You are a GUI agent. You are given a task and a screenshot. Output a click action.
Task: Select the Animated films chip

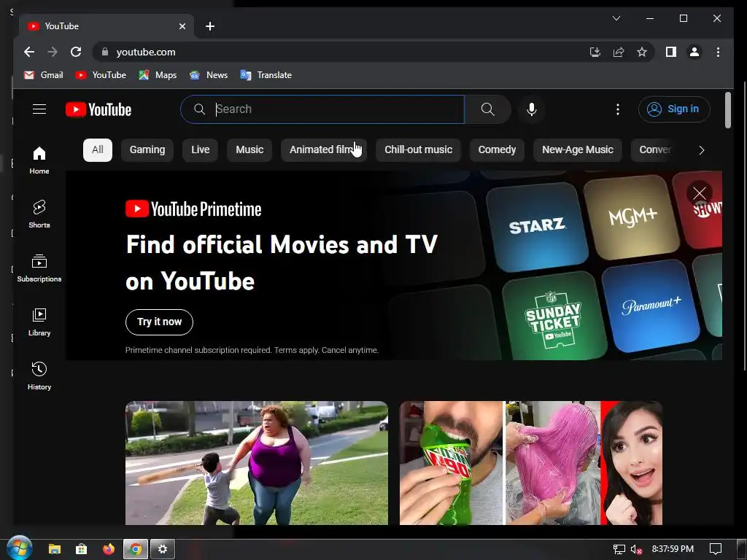coord(324,150)
